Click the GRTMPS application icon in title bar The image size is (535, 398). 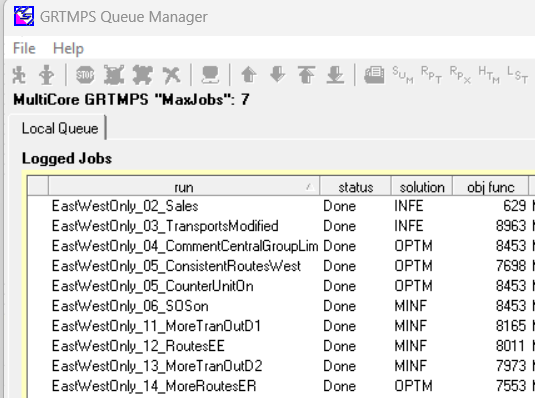pos(24,16)
